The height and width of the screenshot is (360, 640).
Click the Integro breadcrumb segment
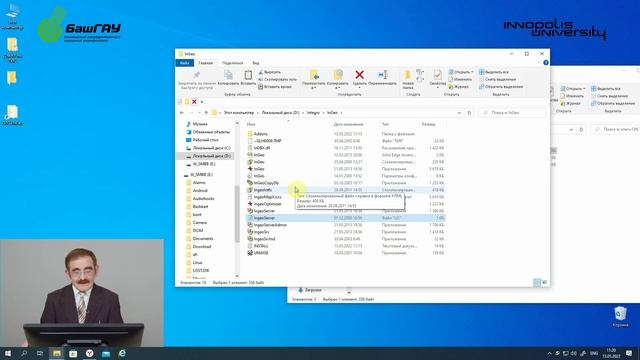[x=313, y=113]
